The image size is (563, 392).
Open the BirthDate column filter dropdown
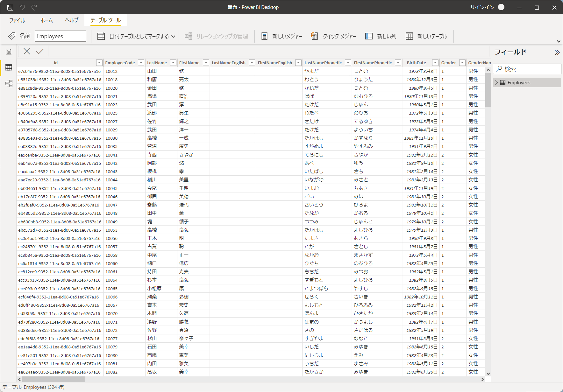[x=435, y=63]
